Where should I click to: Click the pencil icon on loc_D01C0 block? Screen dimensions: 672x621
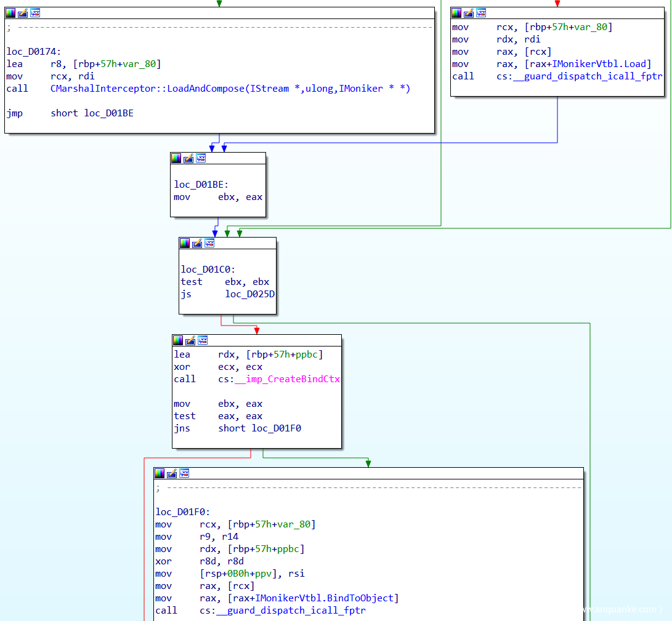pos(197,243)
